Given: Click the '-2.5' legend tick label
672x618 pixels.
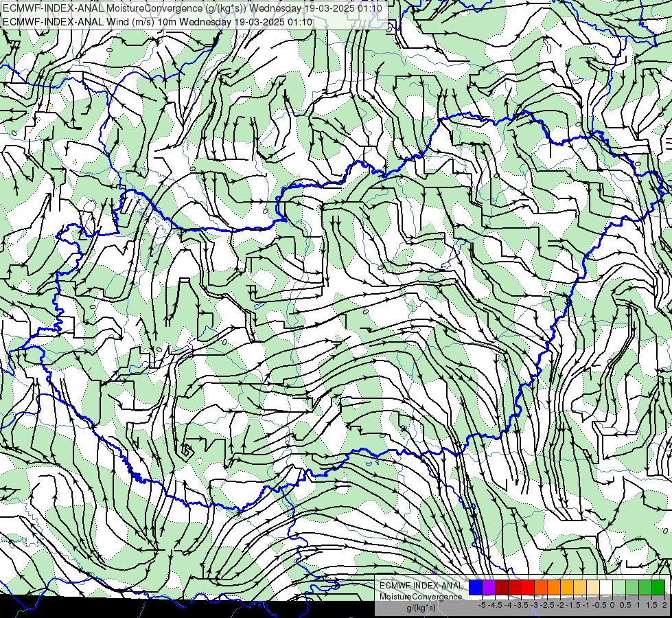Looking at the screenshot, I should [x=547, y=605].
